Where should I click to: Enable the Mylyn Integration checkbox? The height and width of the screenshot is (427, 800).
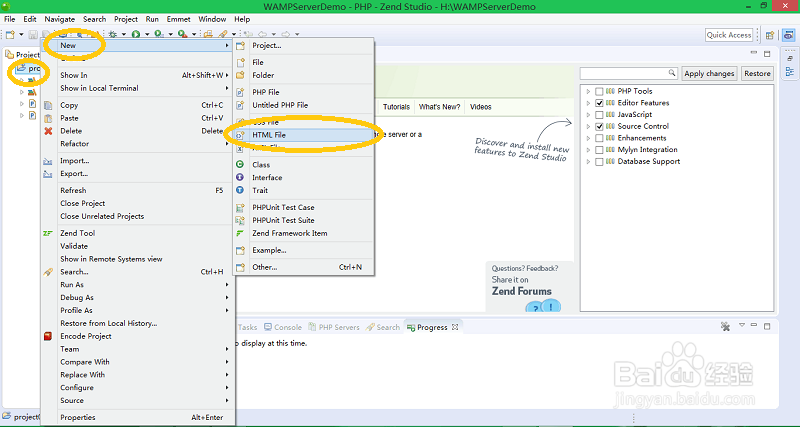[x=599, y=150]
